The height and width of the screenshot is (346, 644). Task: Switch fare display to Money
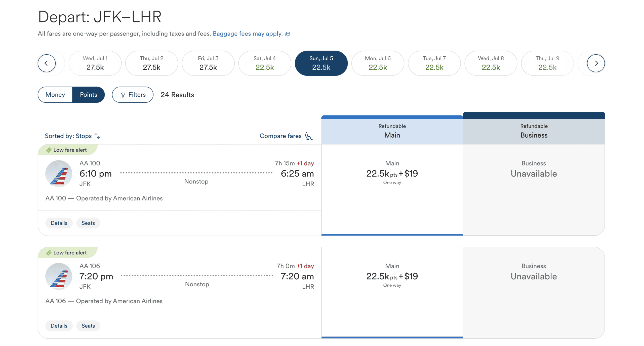tap(55, 95)
